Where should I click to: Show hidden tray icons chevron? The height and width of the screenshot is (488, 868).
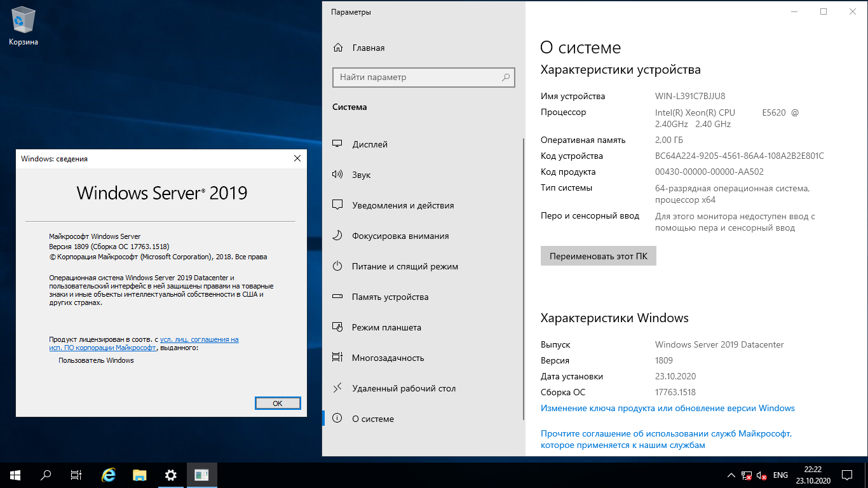731,475
